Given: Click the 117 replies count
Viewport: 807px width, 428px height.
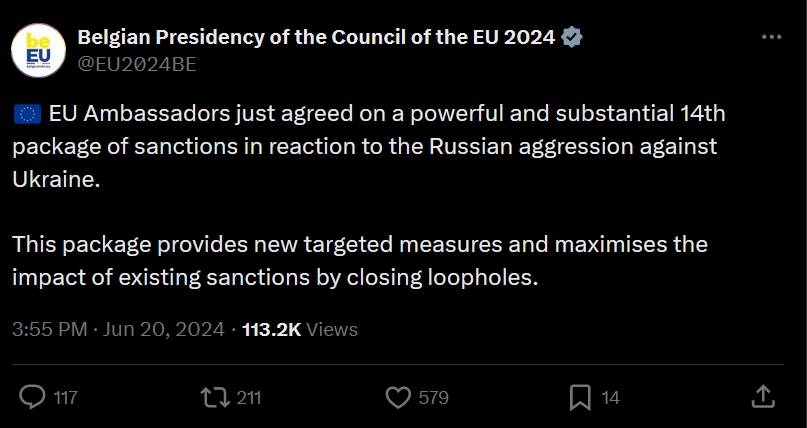Looking at the screenshot, I should click(x=66, y=398).
